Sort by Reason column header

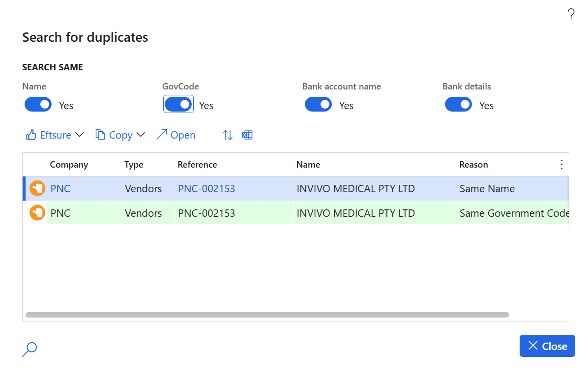(x=473, y=165)
